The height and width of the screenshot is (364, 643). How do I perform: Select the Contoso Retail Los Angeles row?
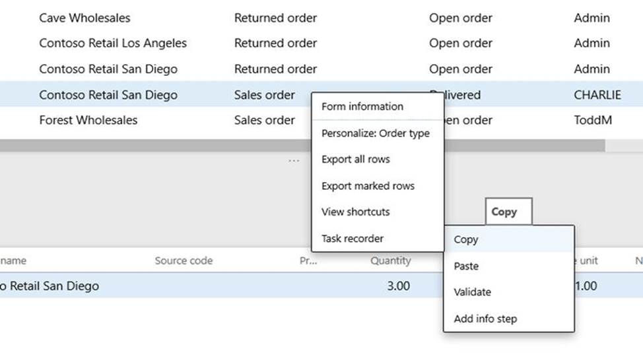(x=113, y=44)
